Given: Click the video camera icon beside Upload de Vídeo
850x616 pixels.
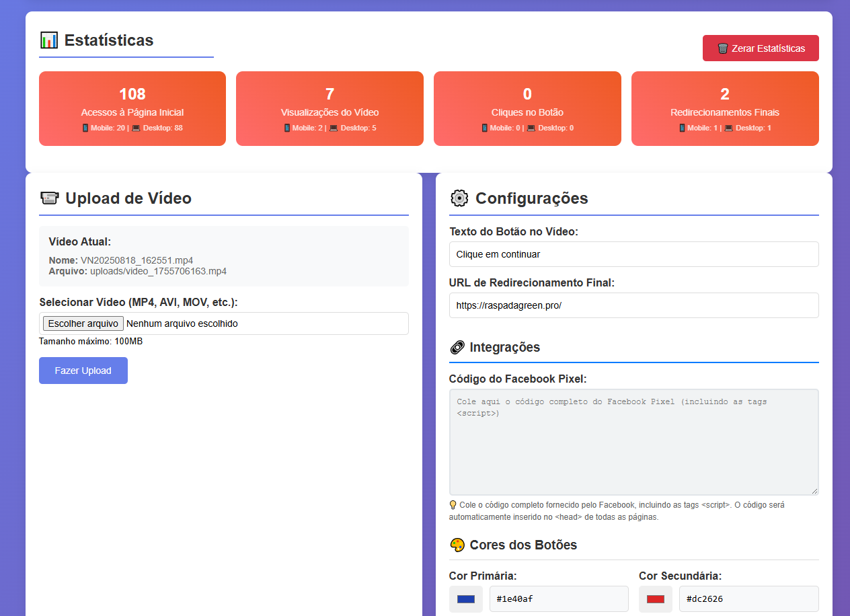Looking at the screenshot, I should tap(50, 198).
